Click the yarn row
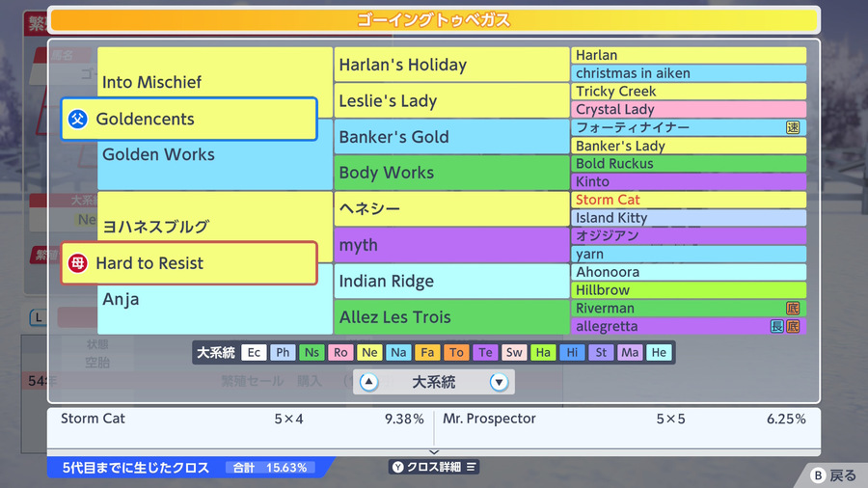This screenshot has height=488, width=868. [x=689, y=254]
